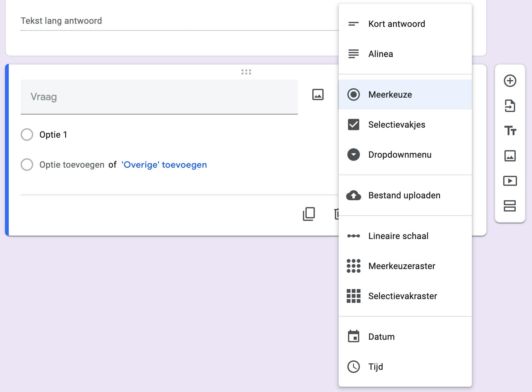The height and width of the screenshot is (392, 532).
Task: Pick Lineaire schaal question type
Action: tap(398, 236)
